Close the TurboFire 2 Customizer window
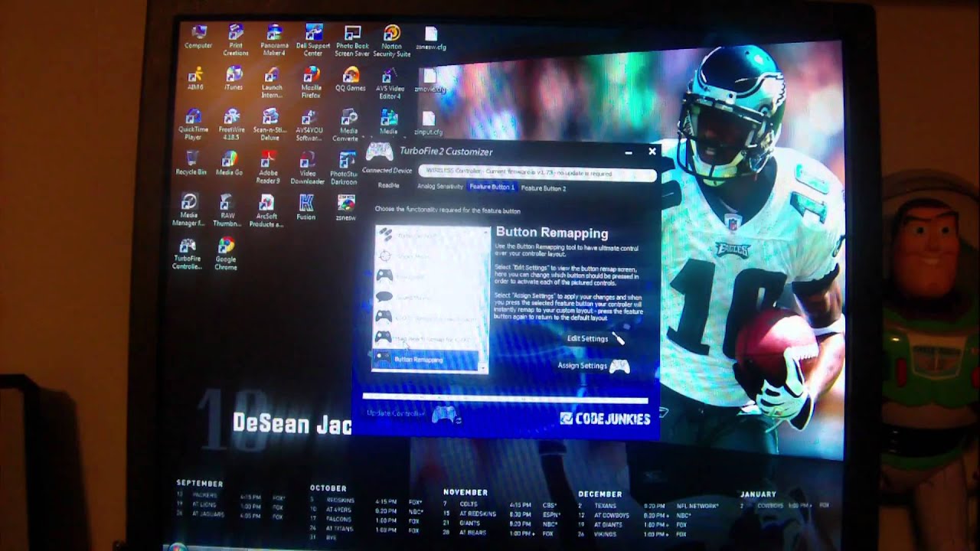 tap(652, 152)
